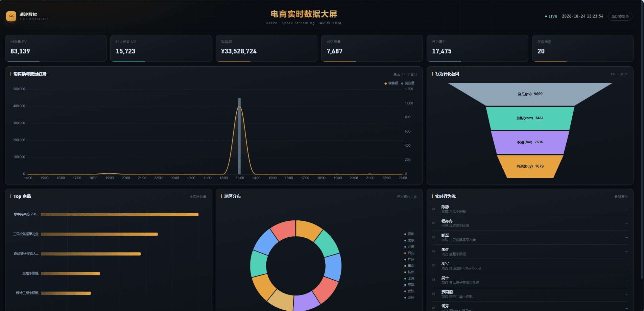644x311 pixels.
Task: Select the 购买(buy) 1679 funnel stage
Action: click(530, 166)
